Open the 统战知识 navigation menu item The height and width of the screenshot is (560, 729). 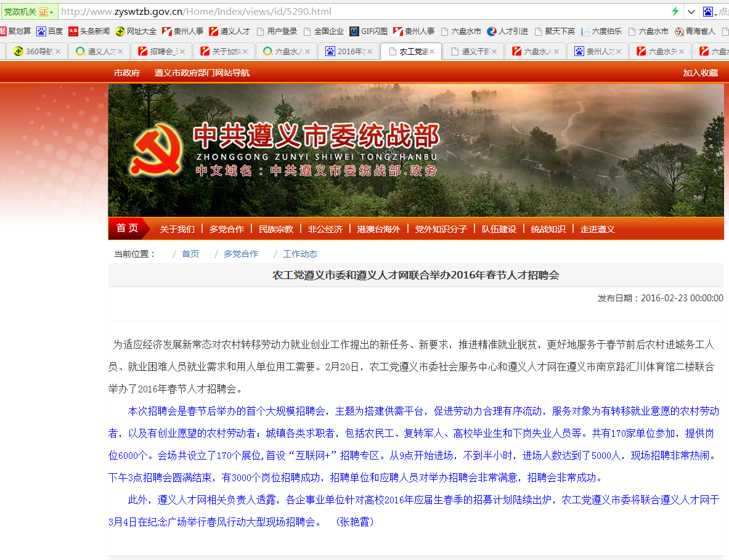(548, 229)
